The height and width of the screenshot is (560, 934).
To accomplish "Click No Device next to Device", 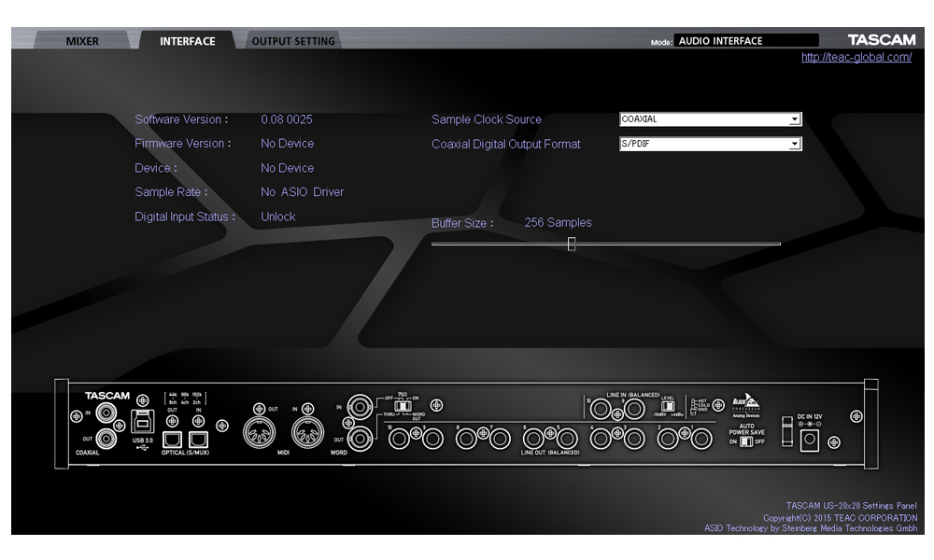I will (287, 168).
